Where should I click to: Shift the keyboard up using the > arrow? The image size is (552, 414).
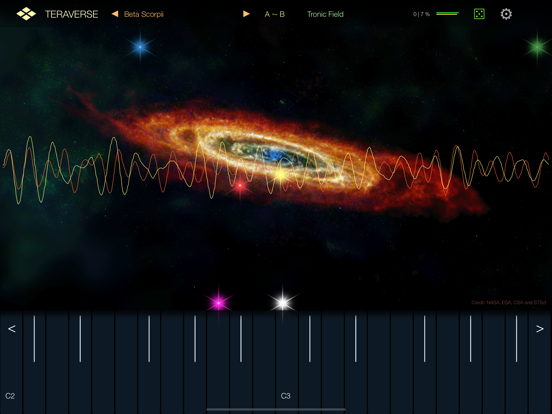[x=540, y=329]
